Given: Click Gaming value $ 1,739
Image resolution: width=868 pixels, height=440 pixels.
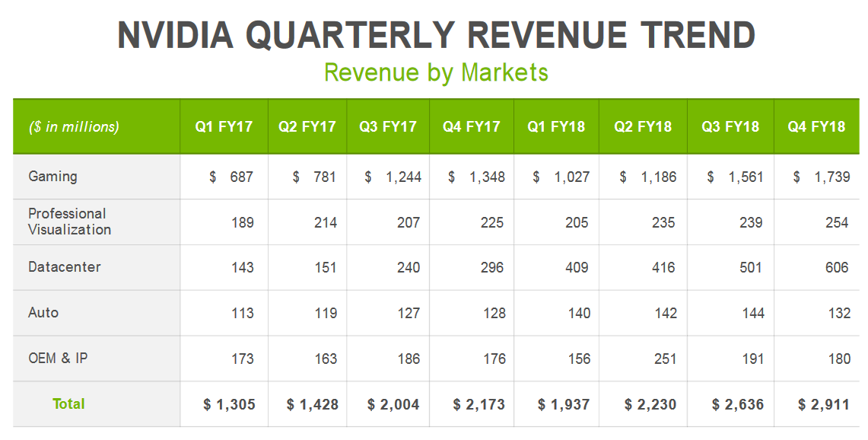Looking at the screenshot, I should [x=822, y=177].
